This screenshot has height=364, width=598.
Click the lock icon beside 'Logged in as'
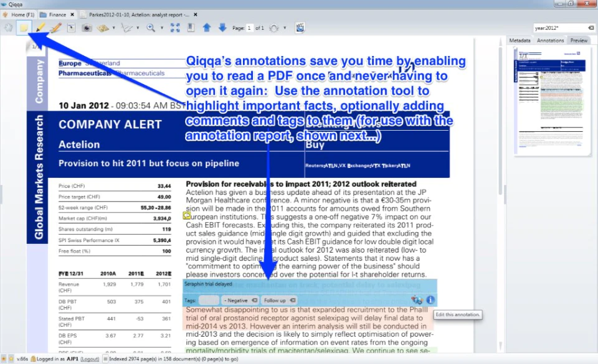pos(33,358)
